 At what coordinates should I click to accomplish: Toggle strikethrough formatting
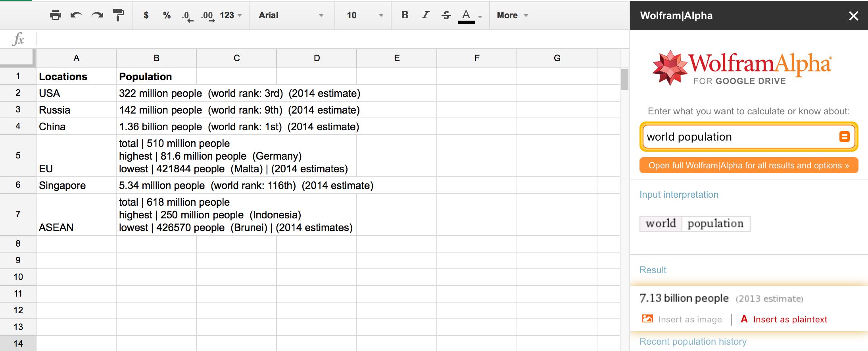(446, 15)
